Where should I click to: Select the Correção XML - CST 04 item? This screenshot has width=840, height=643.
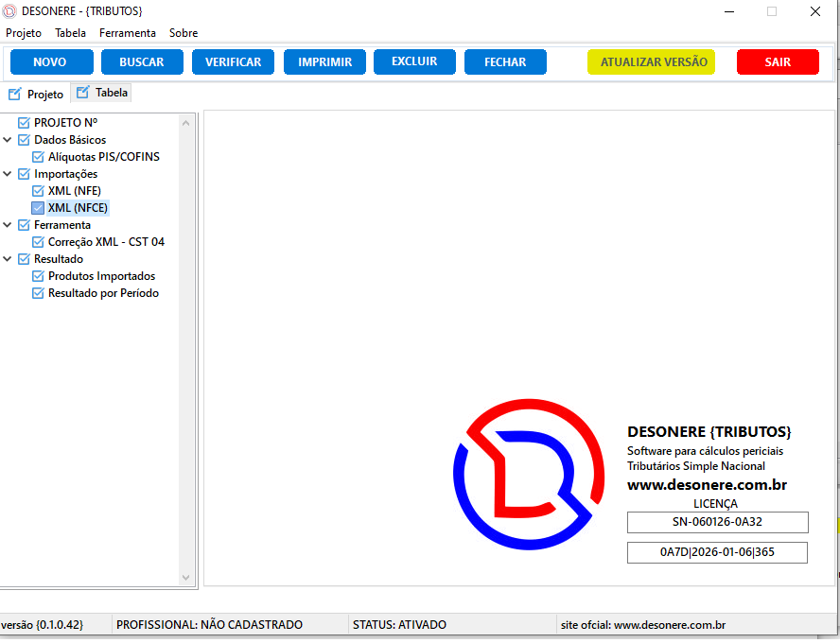coord(106,242)
